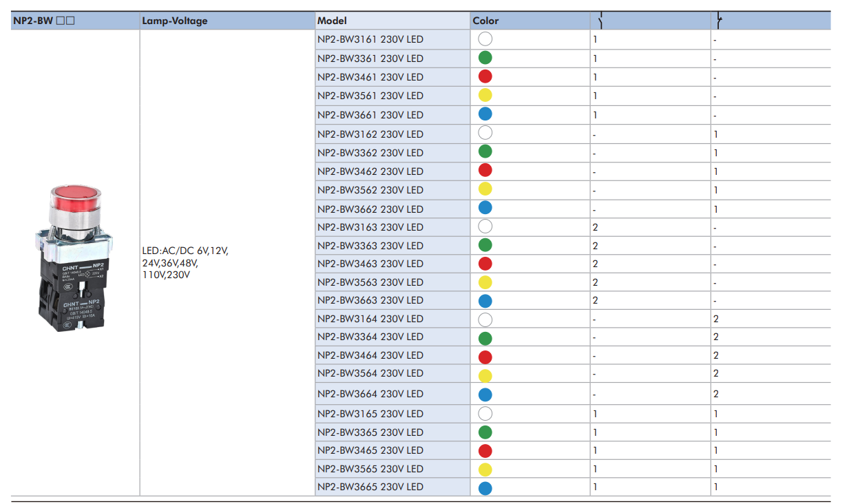Select model text NP2-BW3361 230V LED
The width and height of the screenshot is (849, 504).
pos(370,59)
